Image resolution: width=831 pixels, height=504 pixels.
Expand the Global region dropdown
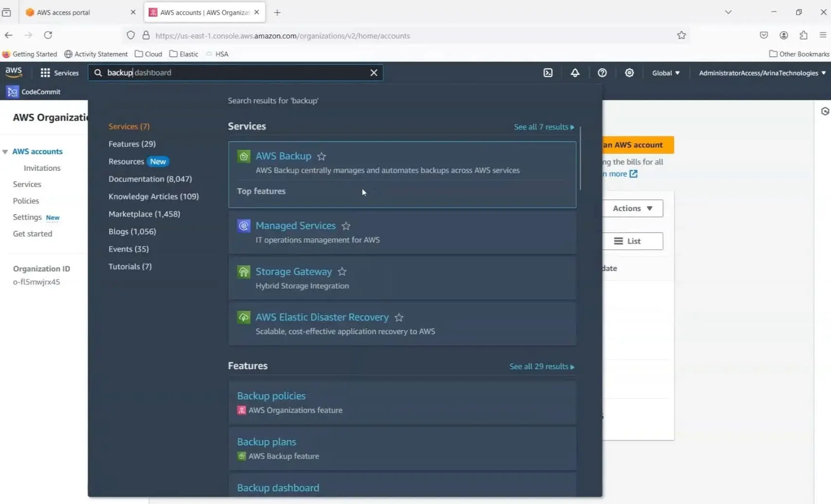tap(666, 73)
